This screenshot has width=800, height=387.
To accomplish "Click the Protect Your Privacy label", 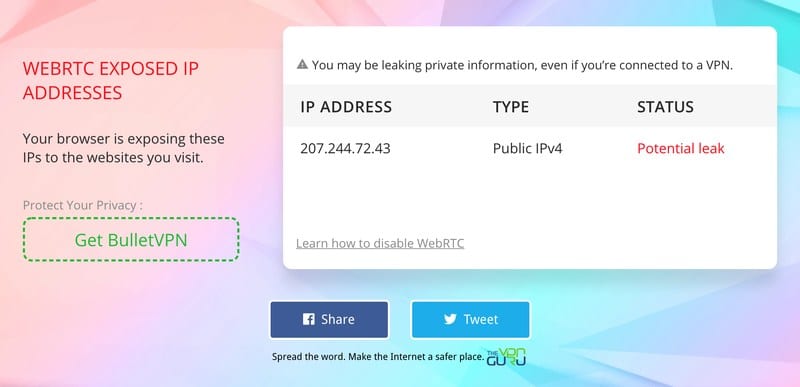I will tap(83, 205).
